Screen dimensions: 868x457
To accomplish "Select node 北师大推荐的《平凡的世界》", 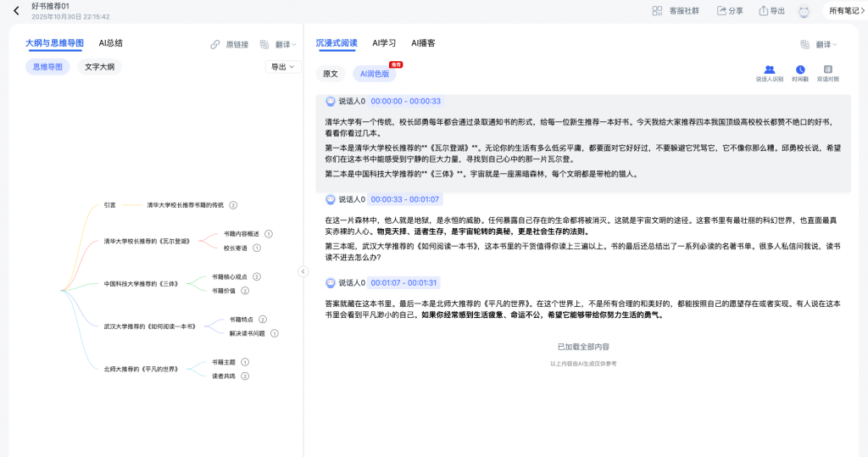I will (x=142, y=369).
